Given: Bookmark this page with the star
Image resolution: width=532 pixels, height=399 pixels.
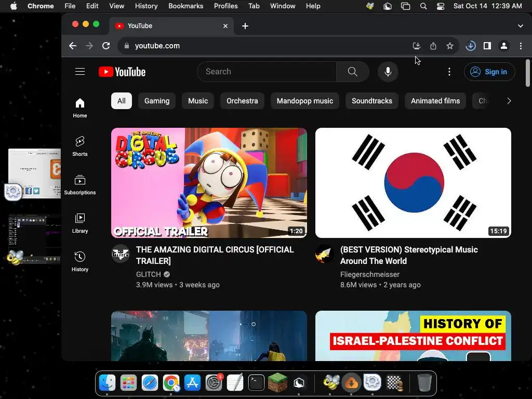Looking at the screenshot, I should pyautogui.click(x=450, y=46).
